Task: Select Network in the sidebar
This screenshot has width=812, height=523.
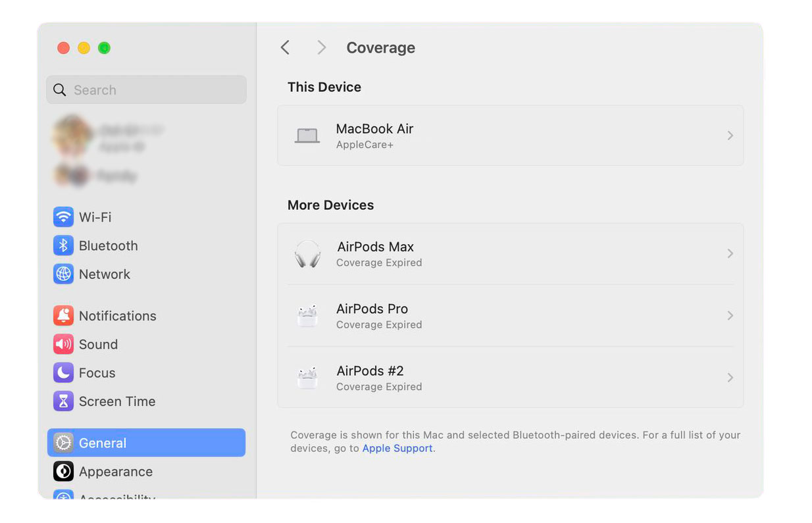Action: click(146, 274)
